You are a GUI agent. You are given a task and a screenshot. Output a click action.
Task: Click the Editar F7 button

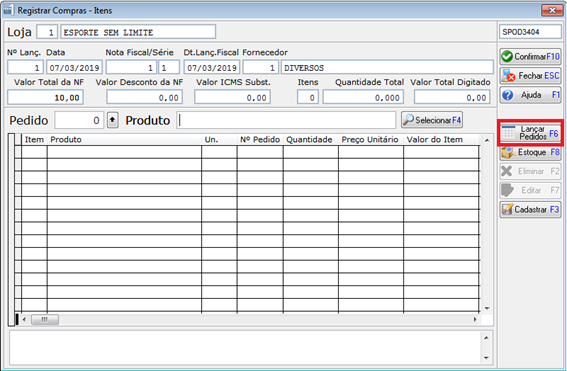[x=530, y=190]
